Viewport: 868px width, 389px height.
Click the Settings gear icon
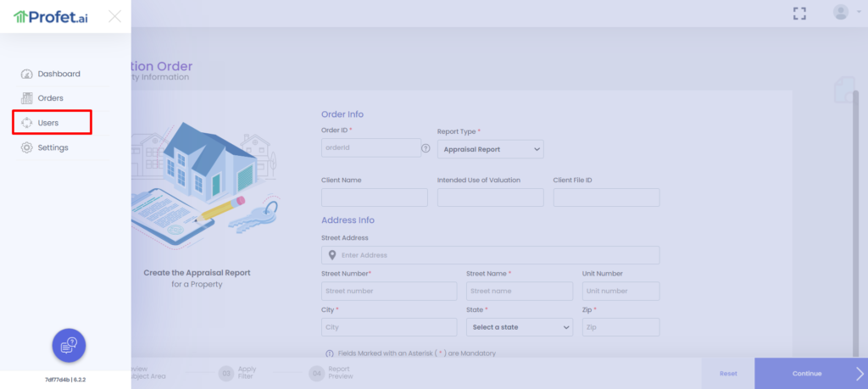(x=26, y=147)
